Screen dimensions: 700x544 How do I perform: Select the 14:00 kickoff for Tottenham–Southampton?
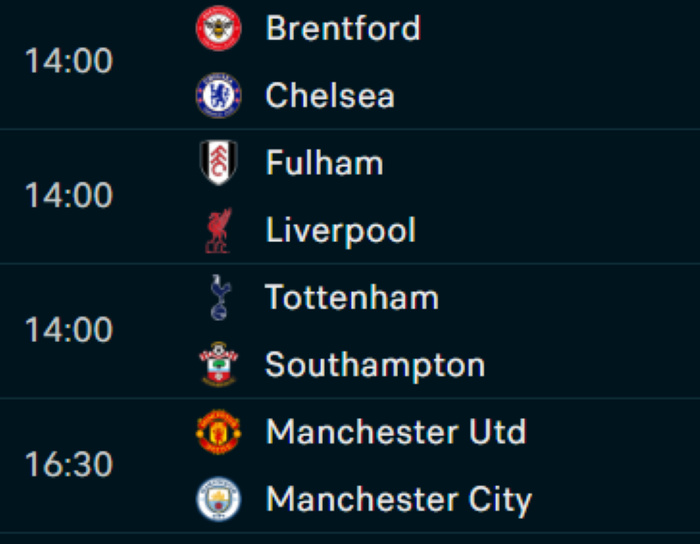(x=69, y=331)
